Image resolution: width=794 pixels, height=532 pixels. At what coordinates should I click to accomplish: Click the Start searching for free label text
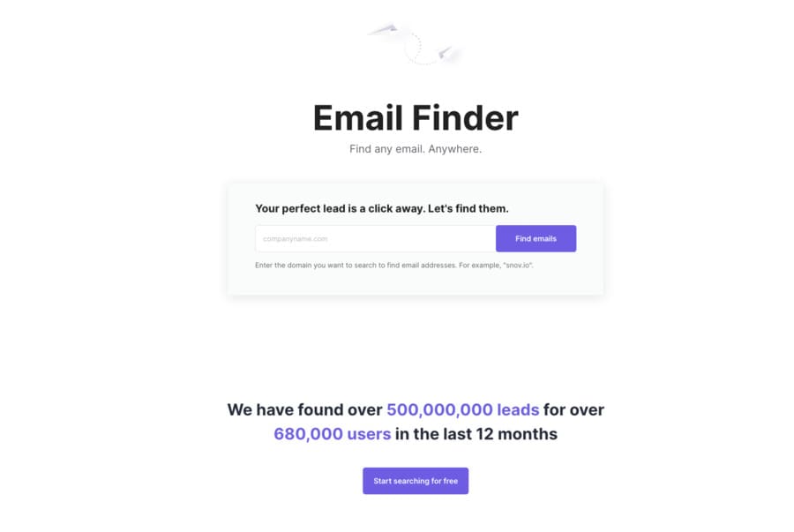(415, 481)
